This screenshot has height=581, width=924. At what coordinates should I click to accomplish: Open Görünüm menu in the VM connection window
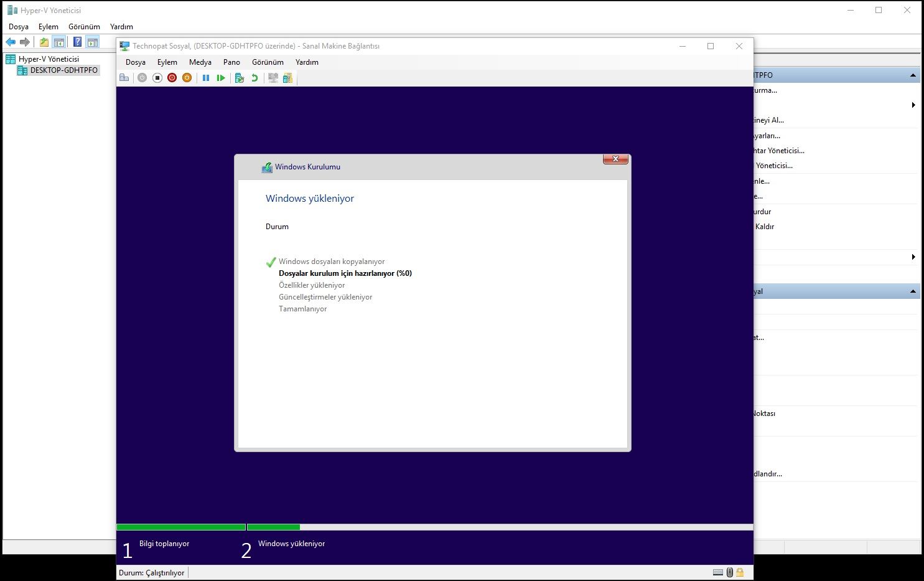268,62
